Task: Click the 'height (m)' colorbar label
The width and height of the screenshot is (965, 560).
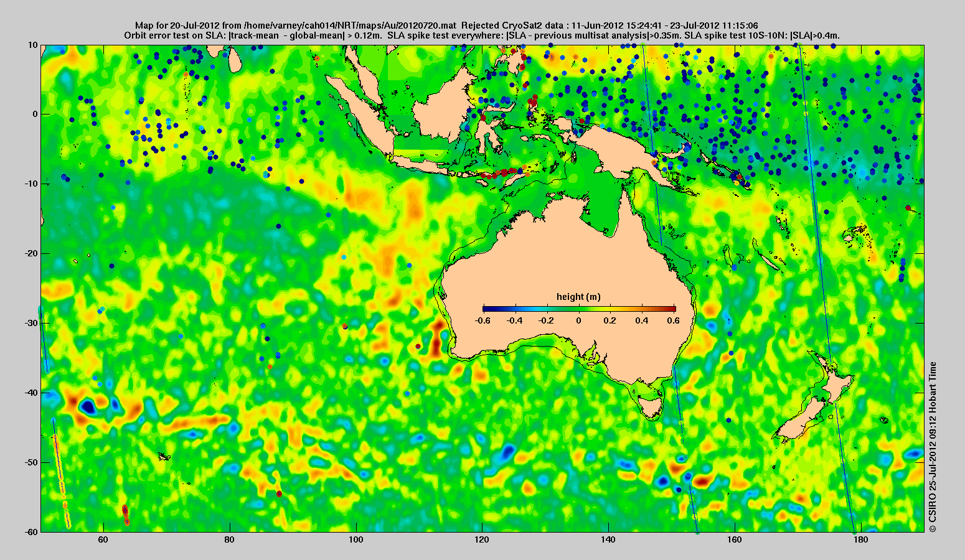Action: pyautogui.click(x=578, y=297)
